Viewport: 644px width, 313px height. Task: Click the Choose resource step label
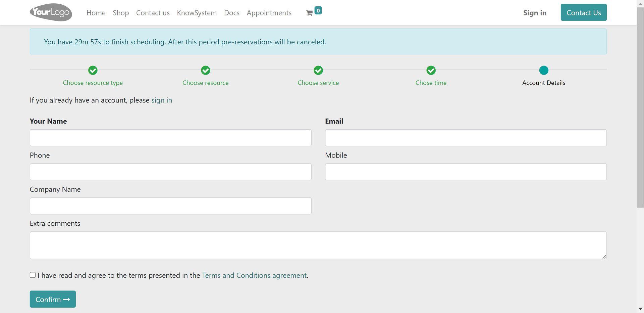(x=206, y=83)
